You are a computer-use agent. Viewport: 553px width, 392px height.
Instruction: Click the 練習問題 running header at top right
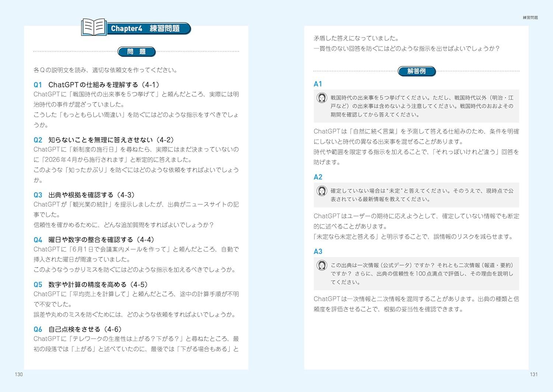point(530,18)
